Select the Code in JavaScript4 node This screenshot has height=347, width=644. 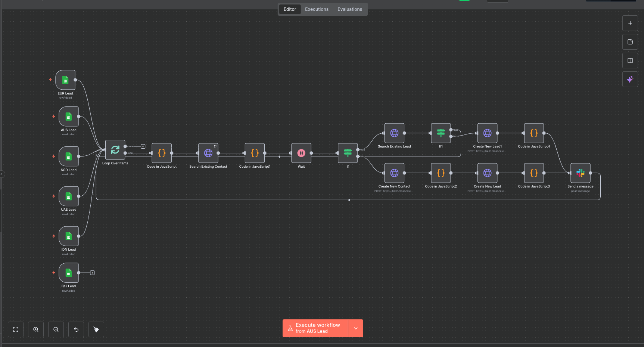[x=533, y=133]
